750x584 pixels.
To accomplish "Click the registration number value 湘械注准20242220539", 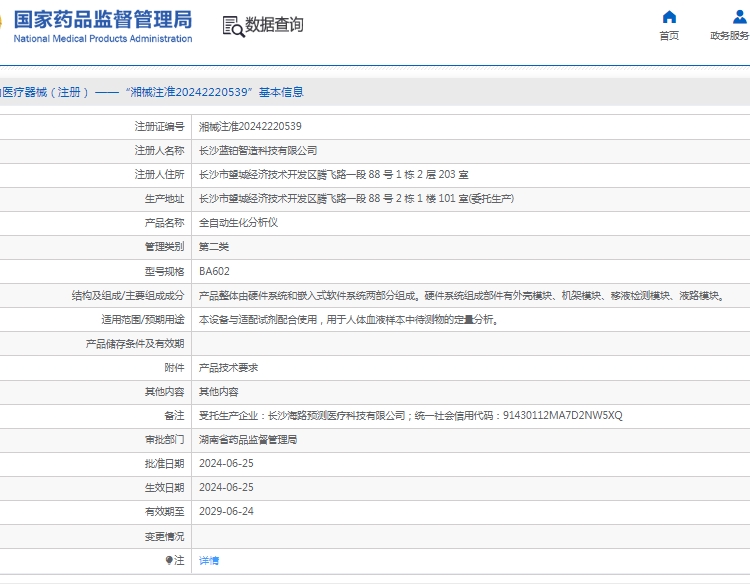I will 250,126.
